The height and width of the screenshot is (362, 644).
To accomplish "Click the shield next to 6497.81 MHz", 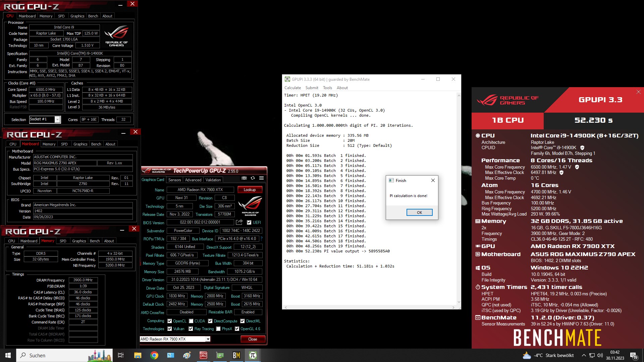I will pos(561,172).
